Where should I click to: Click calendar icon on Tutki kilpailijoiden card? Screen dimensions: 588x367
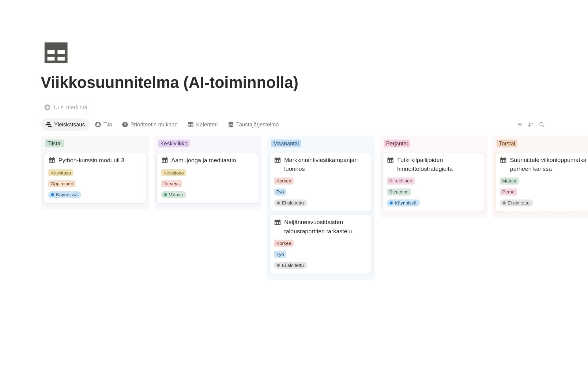[x=390, y=160]
